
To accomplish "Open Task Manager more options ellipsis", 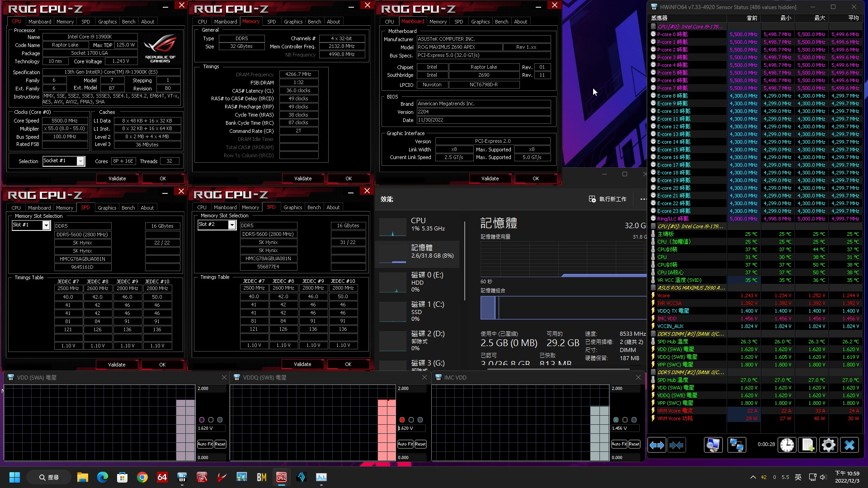I will [643, 199].
